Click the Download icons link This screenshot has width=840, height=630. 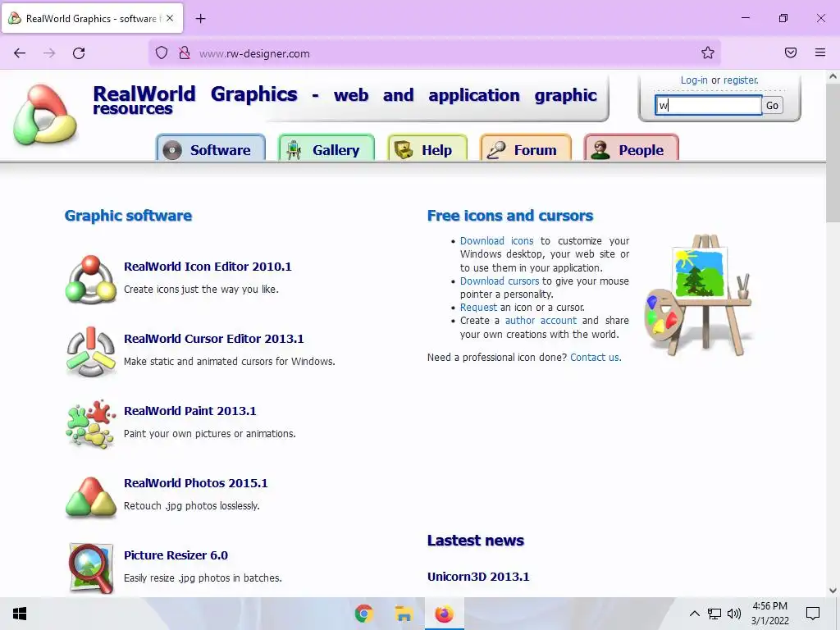[x=496, y=241]
